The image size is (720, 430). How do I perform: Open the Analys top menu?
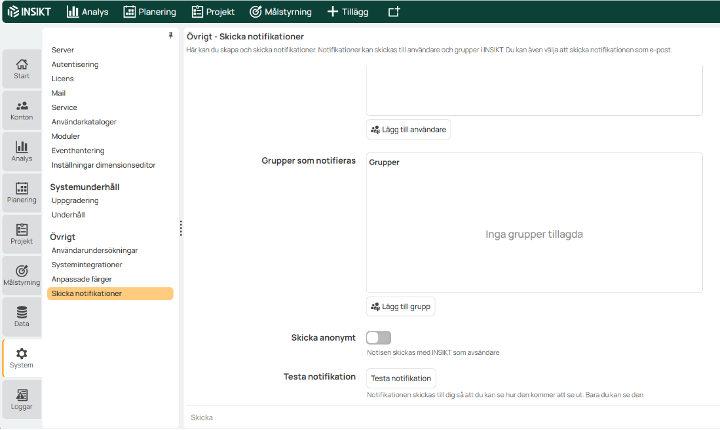(x=88, y=12)
